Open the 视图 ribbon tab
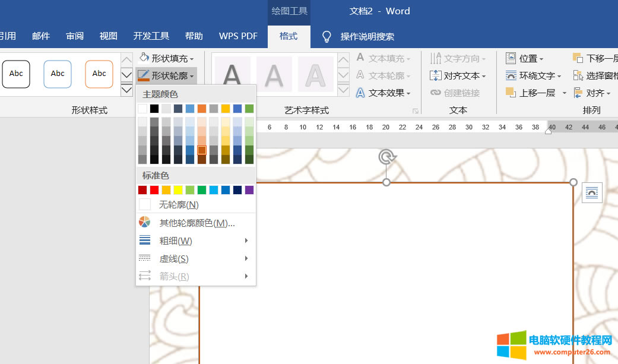This screenshot has height=364, width=618. point(109,36)
